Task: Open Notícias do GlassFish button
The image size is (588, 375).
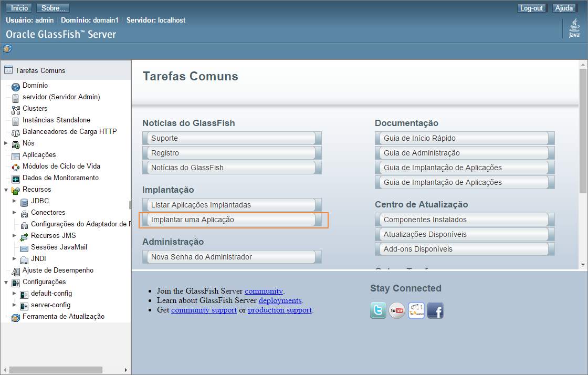Action: (232, 168)
